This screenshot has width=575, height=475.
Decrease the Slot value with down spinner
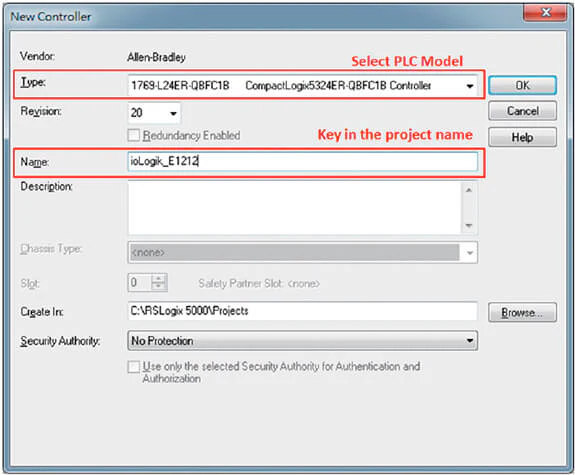[159, 287]
